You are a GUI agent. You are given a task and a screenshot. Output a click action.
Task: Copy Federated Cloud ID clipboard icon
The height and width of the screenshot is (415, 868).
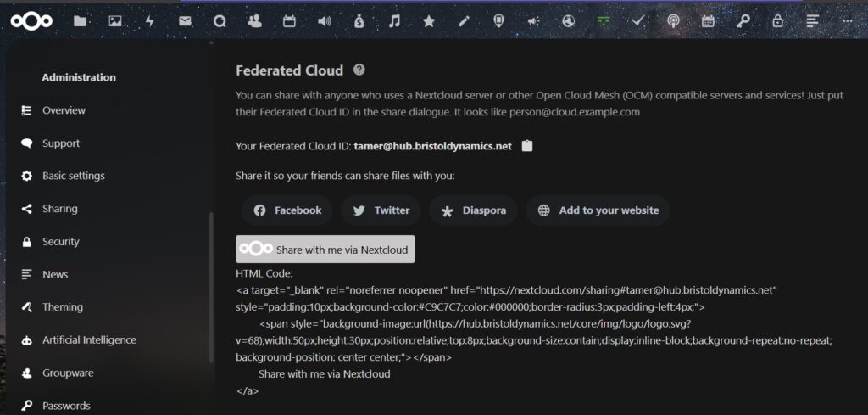click(527, 146)
